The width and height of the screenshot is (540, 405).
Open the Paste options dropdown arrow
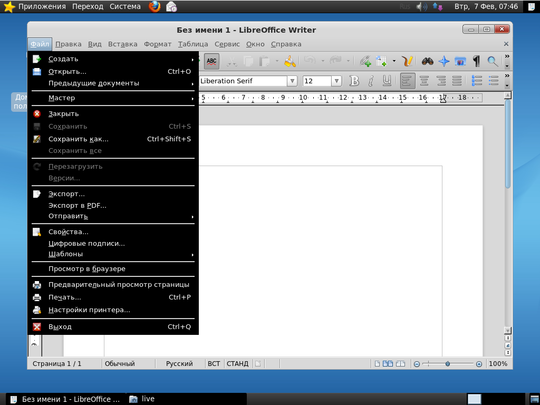click(277, 61)
